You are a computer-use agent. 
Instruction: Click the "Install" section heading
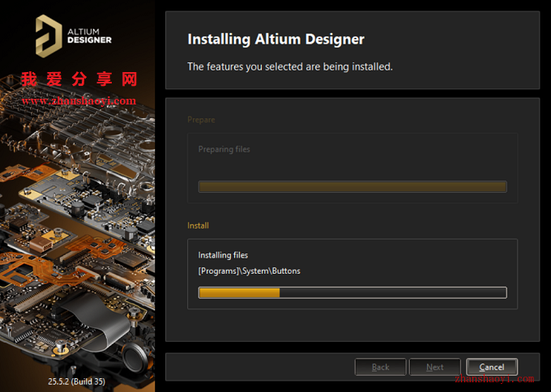[198, 225]
